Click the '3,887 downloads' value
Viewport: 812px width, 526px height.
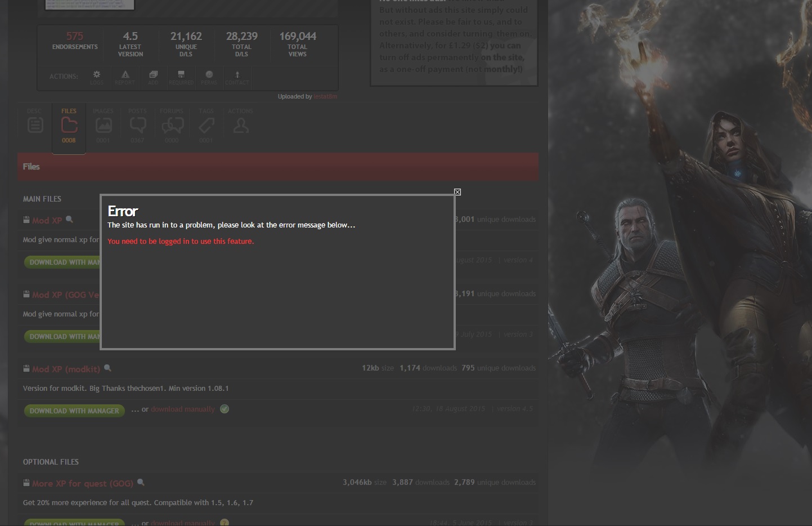click(421, 482)
